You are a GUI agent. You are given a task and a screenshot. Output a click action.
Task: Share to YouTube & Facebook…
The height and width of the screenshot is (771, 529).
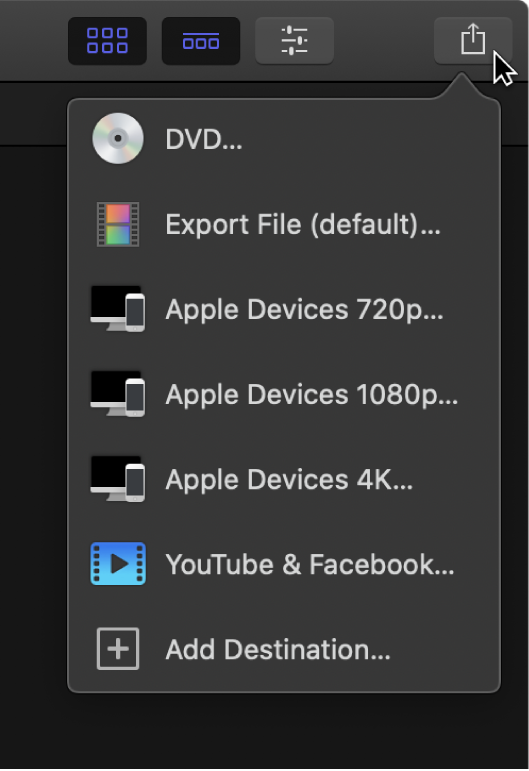tap(284, 564)
